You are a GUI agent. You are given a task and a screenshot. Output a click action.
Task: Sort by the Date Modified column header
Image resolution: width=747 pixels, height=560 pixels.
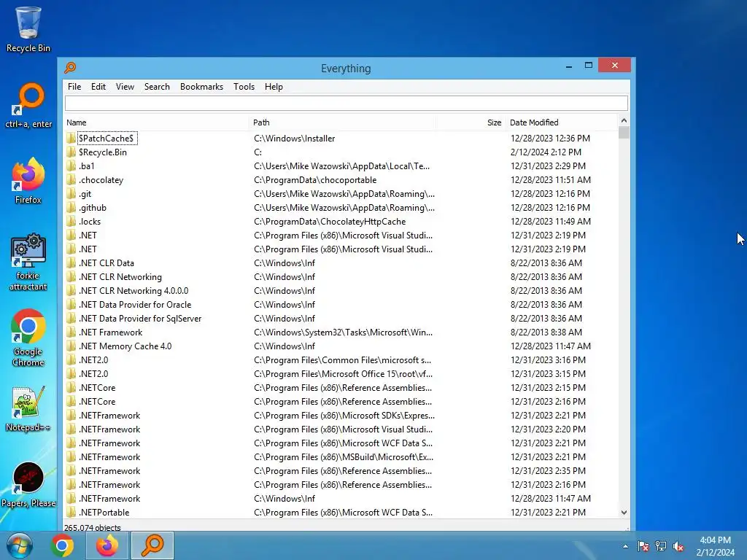coord(561,122)
